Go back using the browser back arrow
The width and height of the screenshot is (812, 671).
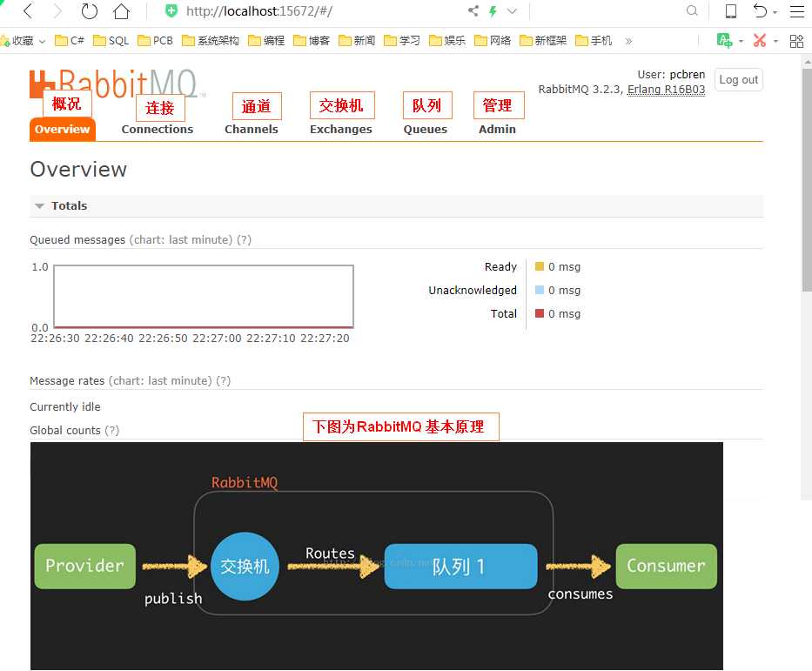(x=28, y=10)
